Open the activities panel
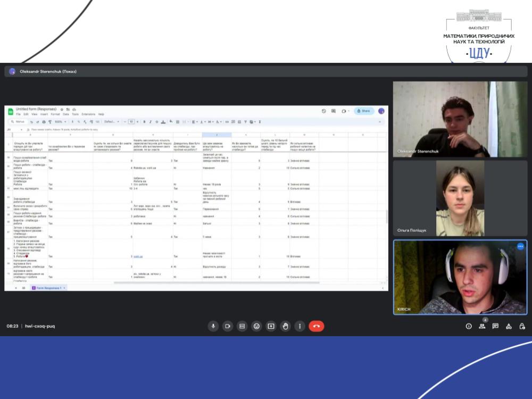 tap(509, 326)
